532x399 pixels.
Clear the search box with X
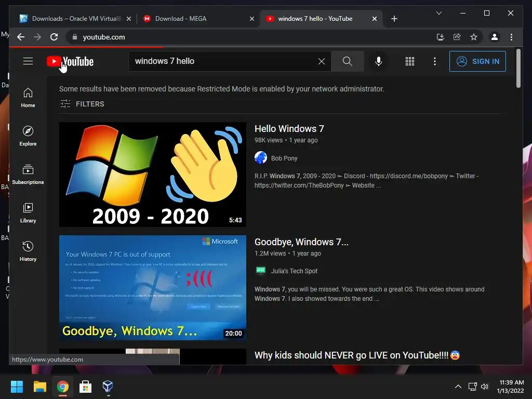(321, 61)
